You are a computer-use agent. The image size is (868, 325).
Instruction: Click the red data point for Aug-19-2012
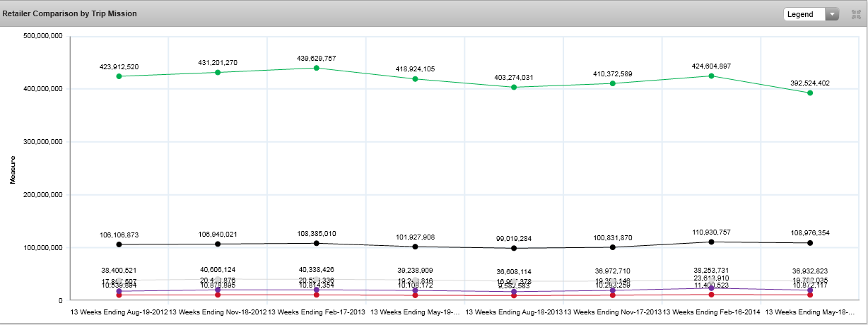119,295
